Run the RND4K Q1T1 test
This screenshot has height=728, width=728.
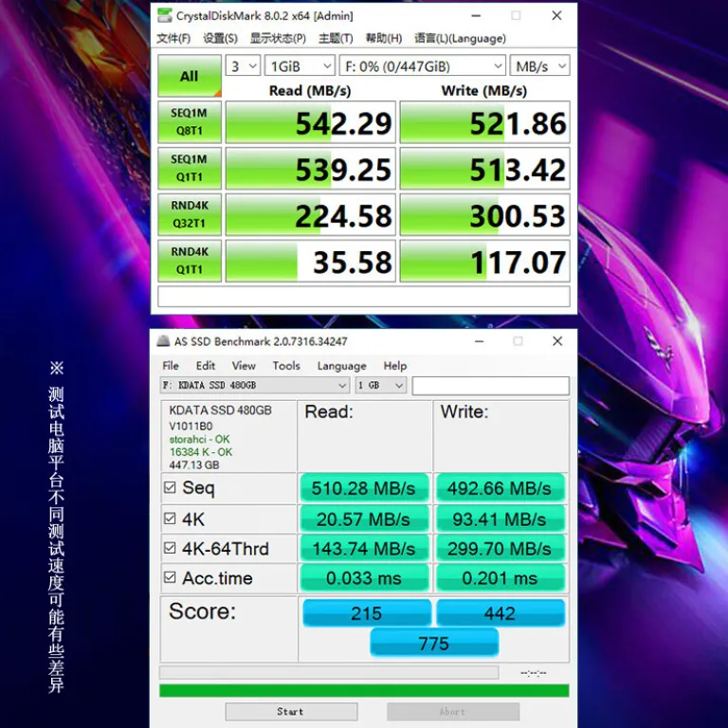[x=190, y=261]
